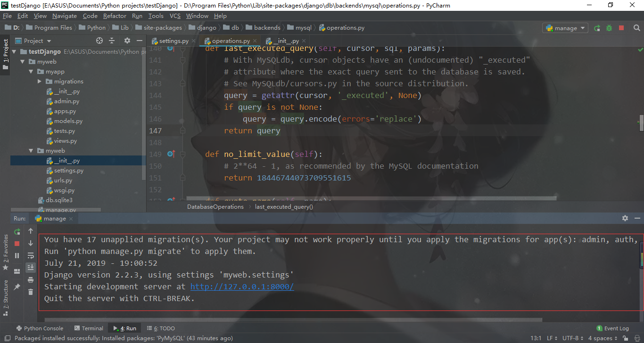Pause output in the Run panel
The height and width of the screenshot is (343, 644).
click(17, 255)
